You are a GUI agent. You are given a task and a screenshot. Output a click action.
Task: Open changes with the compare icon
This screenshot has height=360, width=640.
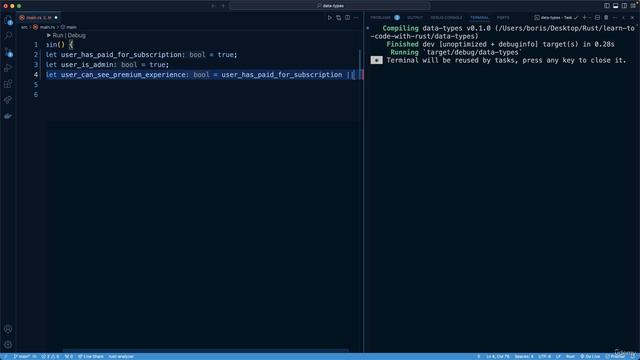pos(339,18)
